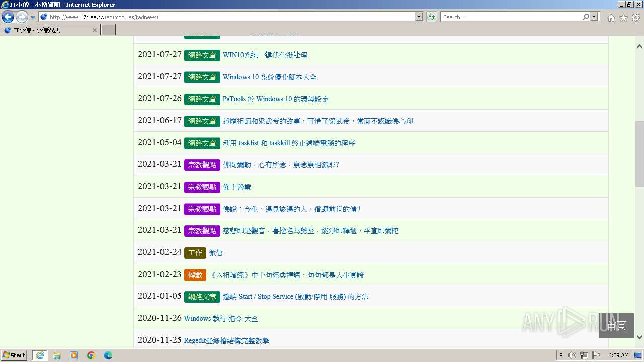The width and height of the screenshot is (644, 362).
Task: Click the magnifier search icon
Action: [586, 17]
